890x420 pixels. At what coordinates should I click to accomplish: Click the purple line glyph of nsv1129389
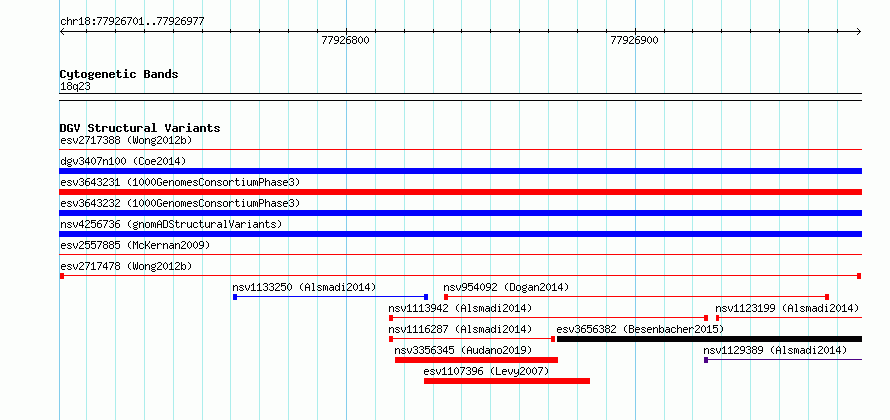tap(783, 360)
